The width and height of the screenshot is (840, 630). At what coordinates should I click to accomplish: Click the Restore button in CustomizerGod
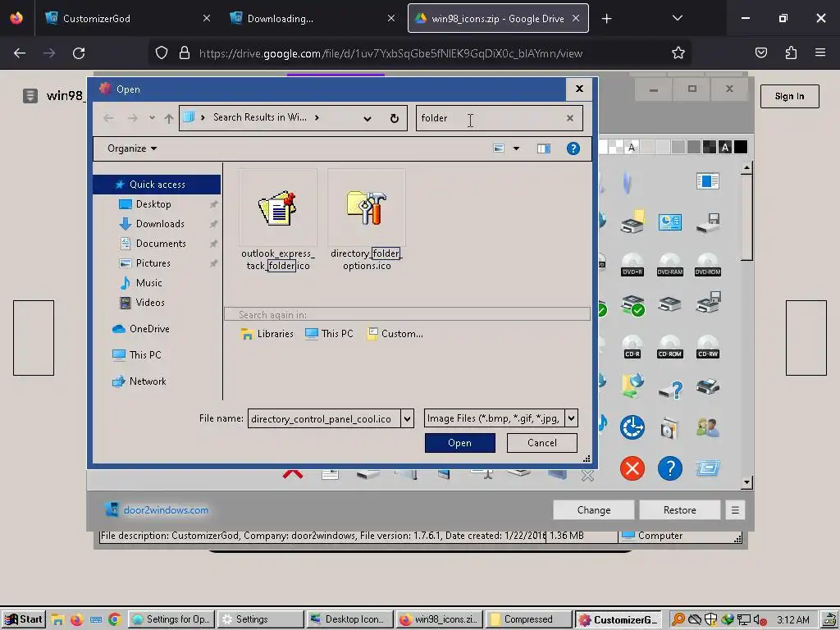679,510
